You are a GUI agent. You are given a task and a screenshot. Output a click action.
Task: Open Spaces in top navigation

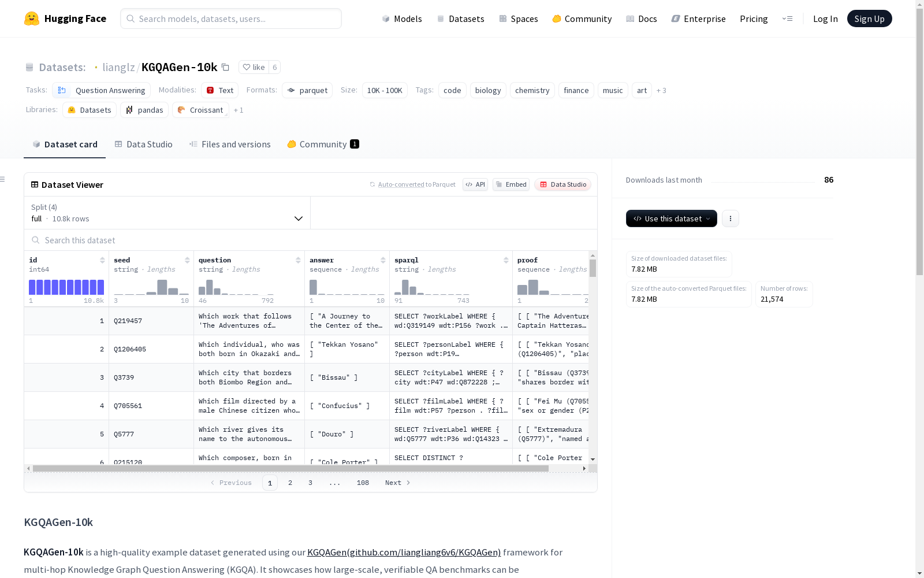[x=519, y=18]
